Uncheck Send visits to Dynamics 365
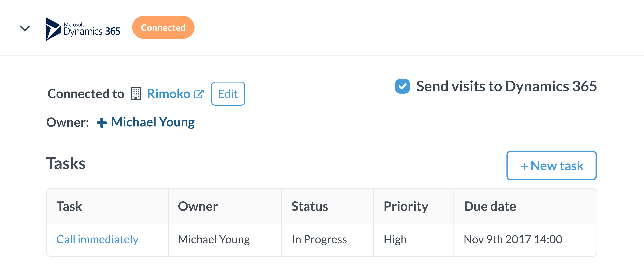The width and height of the screenshot is (644, 277). click(402, 86)
